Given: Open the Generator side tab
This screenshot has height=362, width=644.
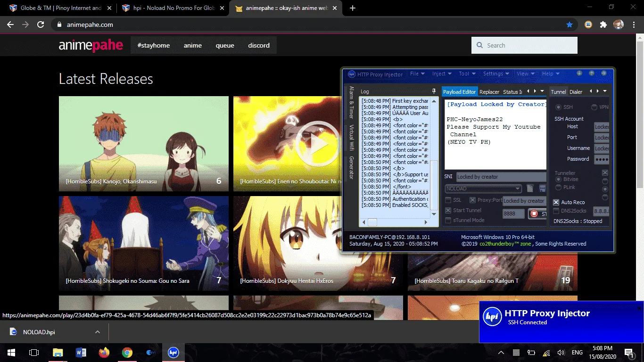Looking at the screenshot, I should (351, 168).
